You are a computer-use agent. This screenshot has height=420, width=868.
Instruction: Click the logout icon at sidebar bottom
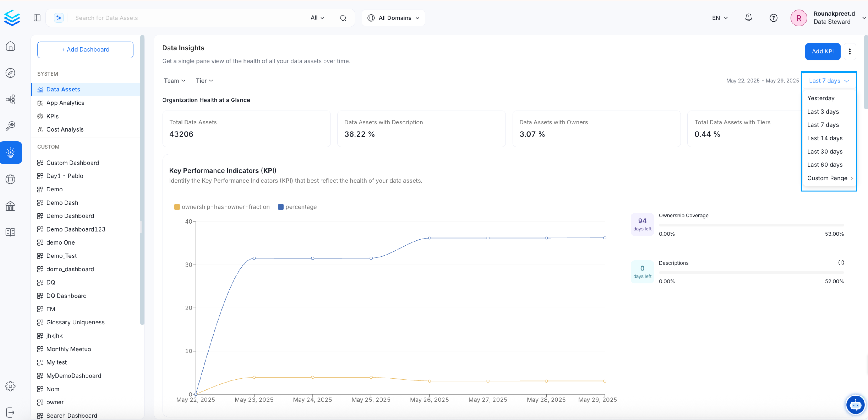point(10,412)
